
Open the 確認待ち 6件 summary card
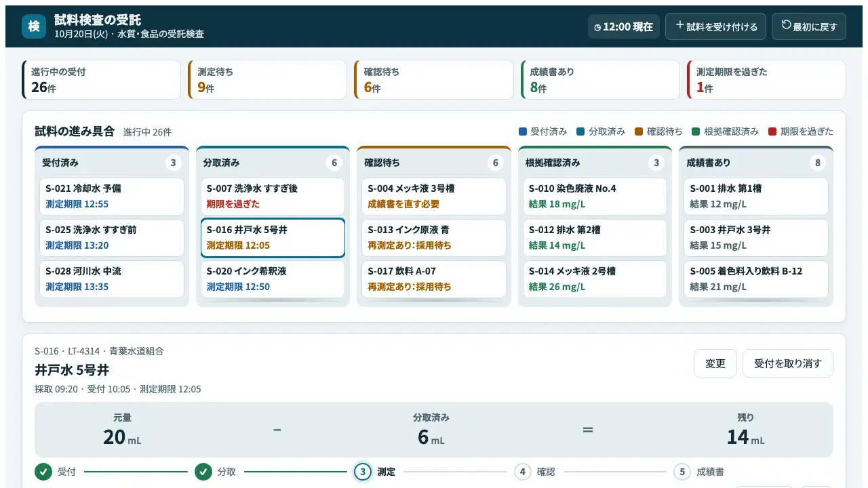(x=434, y=80)
